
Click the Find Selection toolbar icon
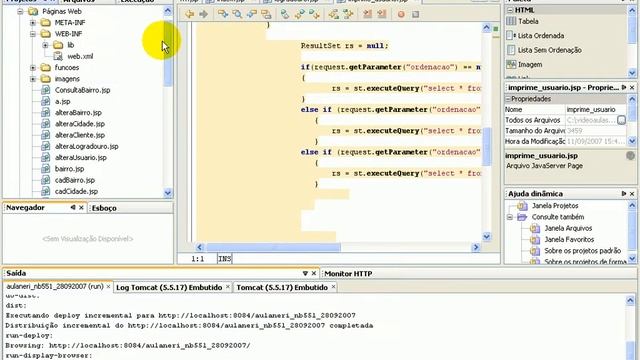coord(223,14)
